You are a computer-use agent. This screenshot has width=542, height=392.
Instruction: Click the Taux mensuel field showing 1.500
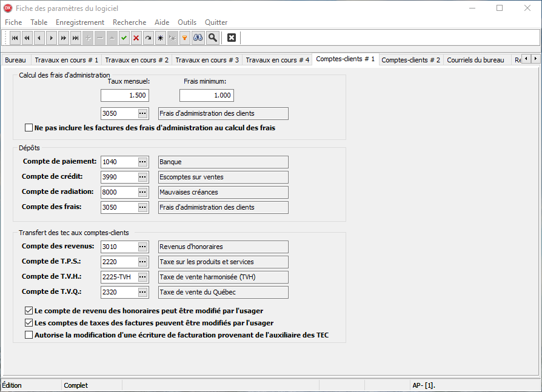125,95
